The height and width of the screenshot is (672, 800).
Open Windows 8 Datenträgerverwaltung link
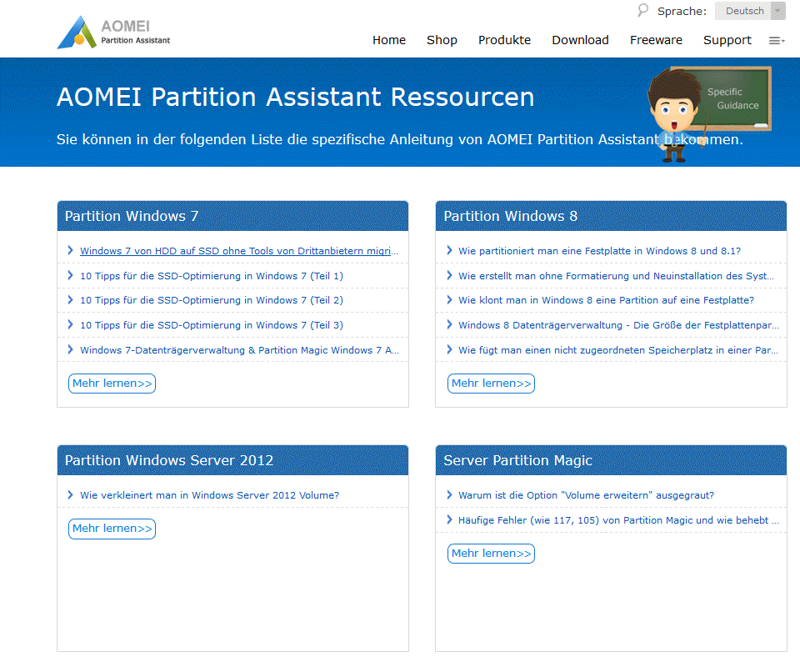618,325
